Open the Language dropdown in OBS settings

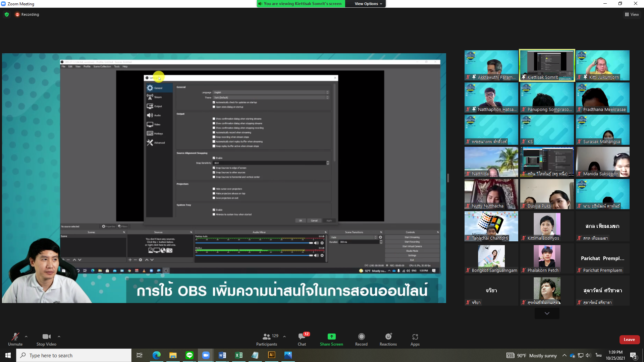click(x=271, y=93)
